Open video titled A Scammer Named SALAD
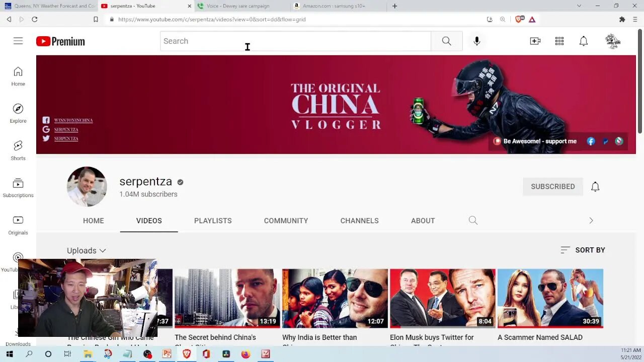This screenshot has height=362, width=644. click(x=540, y=337)
